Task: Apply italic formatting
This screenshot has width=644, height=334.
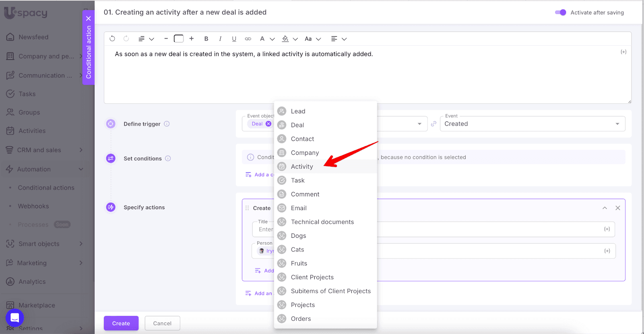Action: tap(220, 39)
